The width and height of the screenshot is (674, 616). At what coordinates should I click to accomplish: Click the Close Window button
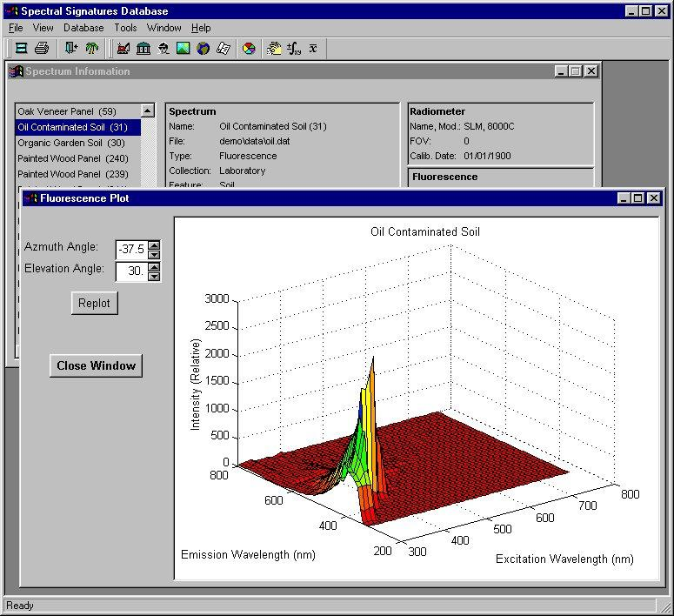[96, 365]
